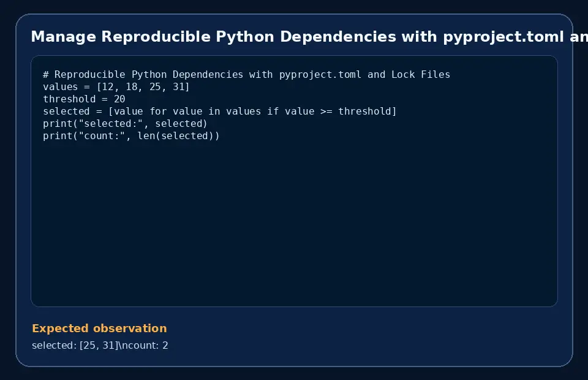This screenshot has height=380, width=588.
Task: Click the line 'print("selected:", selected)'
Action: (x=125, y=124)
